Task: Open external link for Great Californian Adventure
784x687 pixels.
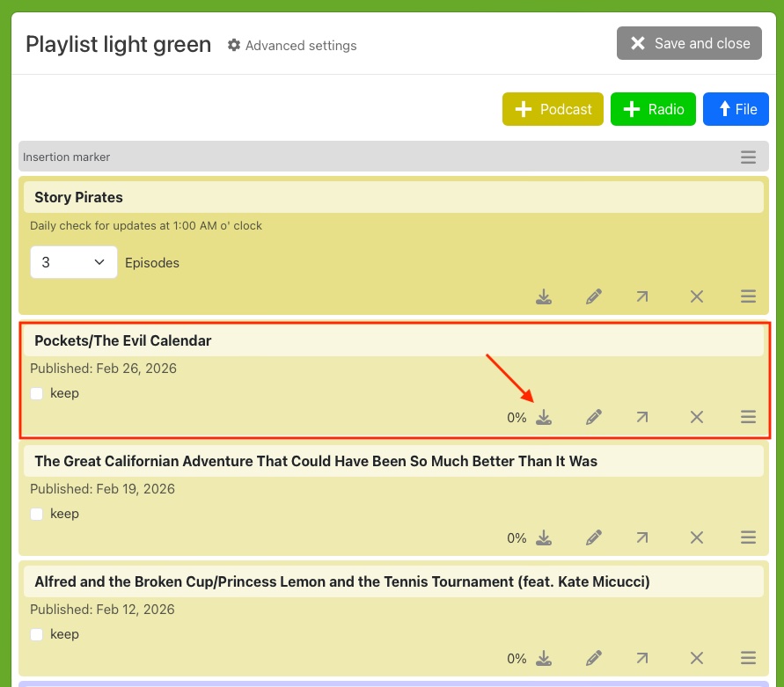Action: click(x=642, y=537)
